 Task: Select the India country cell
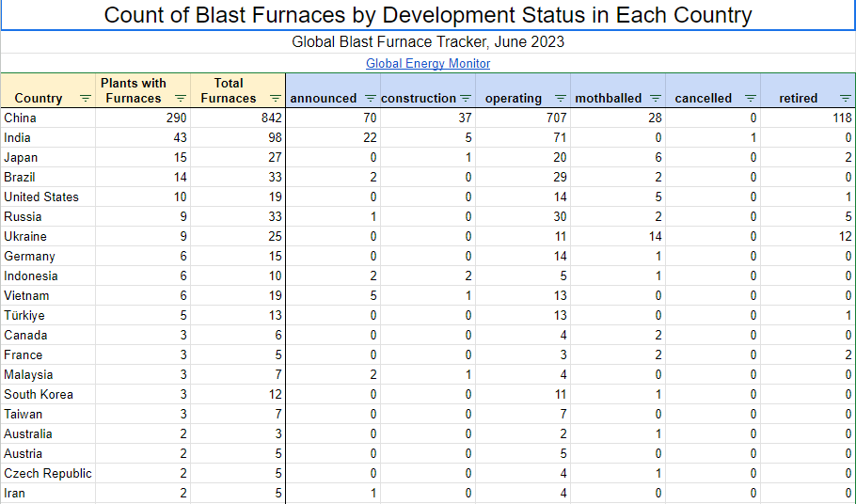pos(48,137)
